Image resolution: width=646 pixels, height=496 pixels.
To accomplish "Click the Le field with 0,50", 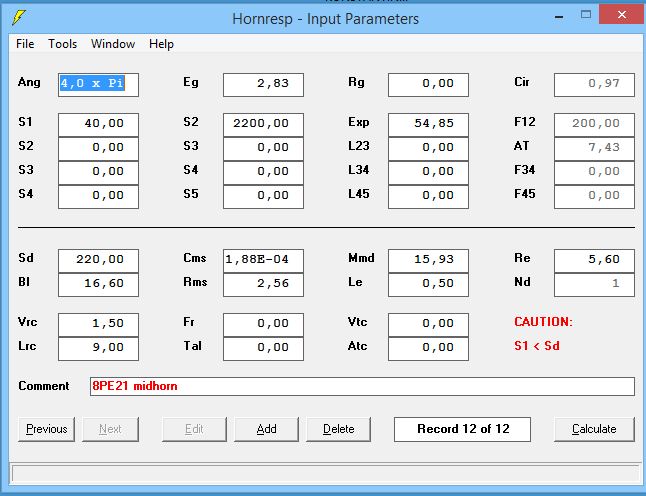I will 428,285.
